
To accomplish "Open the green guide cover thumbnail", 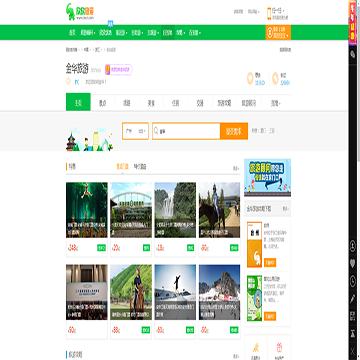I will 254,298.
